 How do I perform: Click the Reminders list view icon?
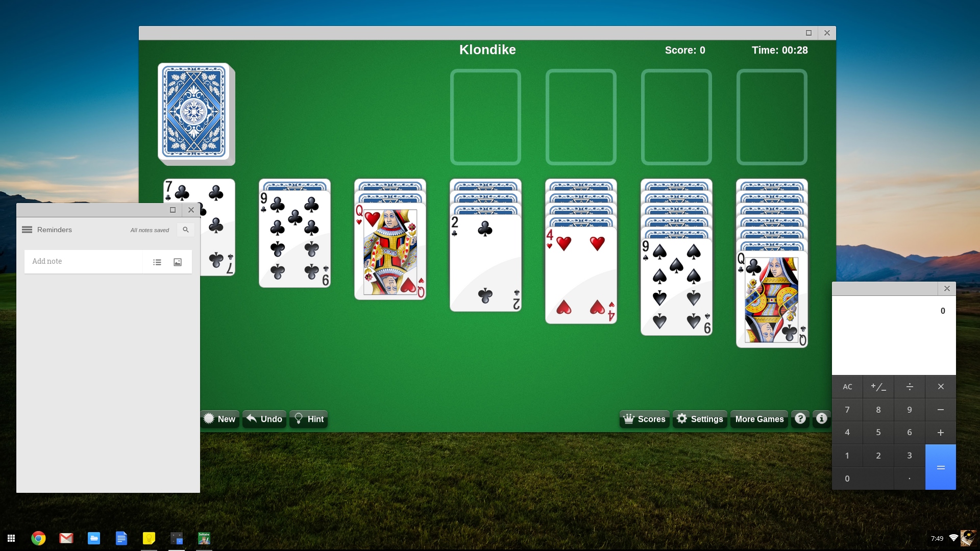157,262
